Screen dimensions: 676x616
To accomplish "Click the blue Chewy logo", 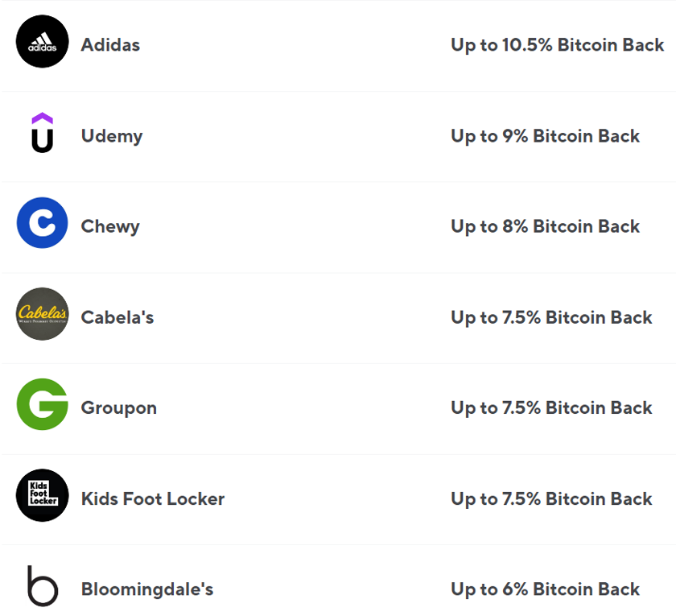I will point(42,222).
